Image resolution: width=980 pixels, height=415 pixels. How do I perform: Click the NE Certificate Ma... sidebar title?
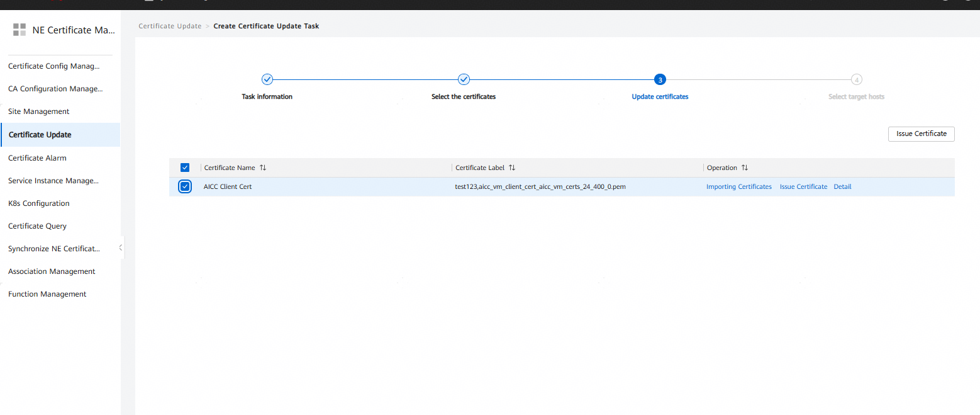(x=74, y=30)
